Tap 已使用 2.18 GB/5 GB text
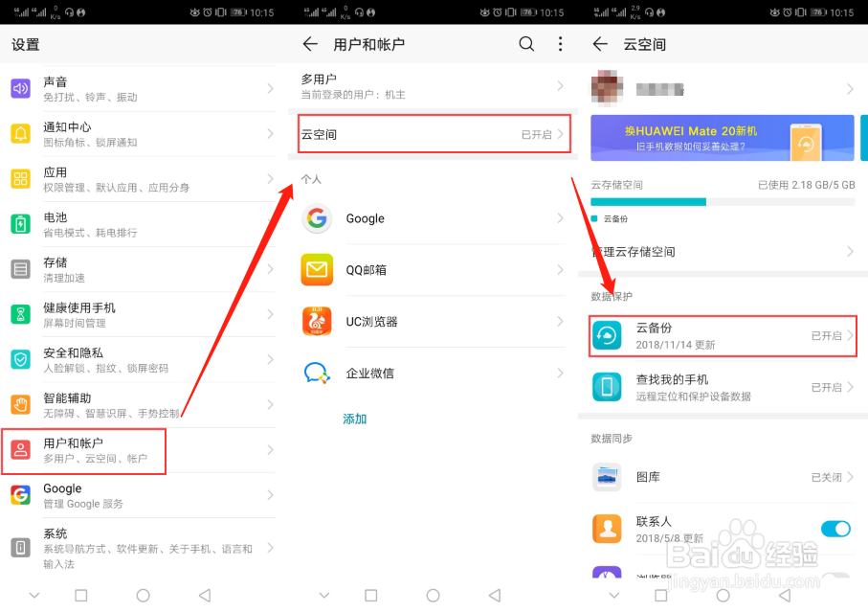The width and height of the screenshot is (868, 612). tap(806, 185)
